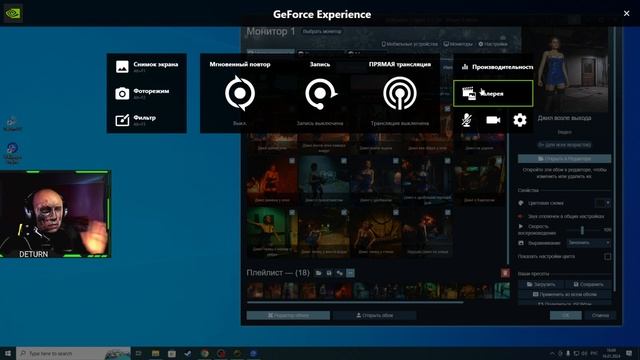Open the Выравнивание dropdown
The width and height of the screenshot is (640, 360).
(x=589, y=242)
